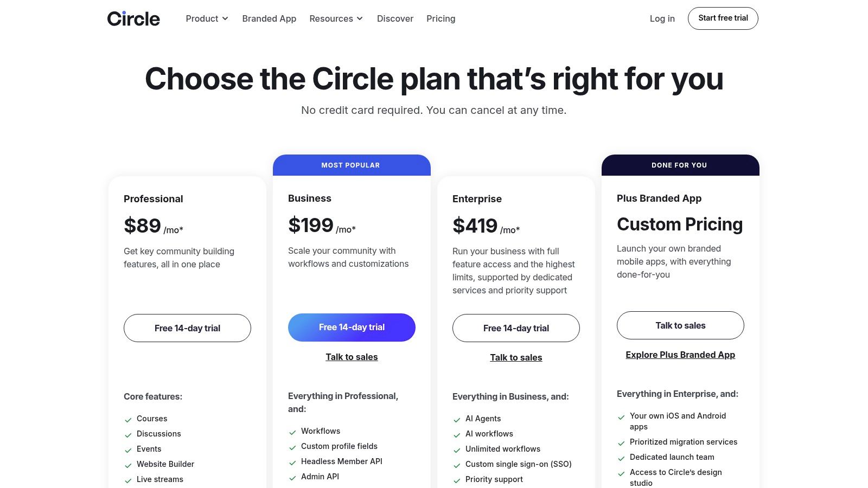Click the Start free trial button
868x488 pixels.
tap(723, 18)
